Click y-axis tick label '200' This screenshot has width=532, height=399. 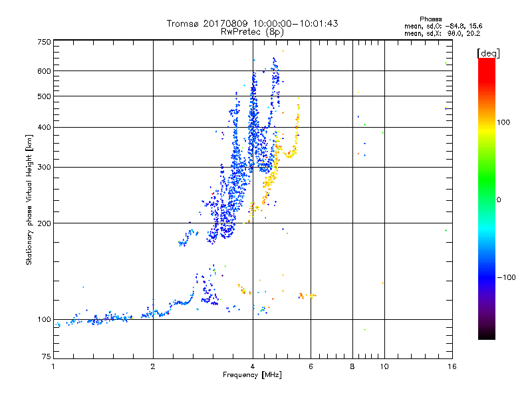(x=44, y=223)
